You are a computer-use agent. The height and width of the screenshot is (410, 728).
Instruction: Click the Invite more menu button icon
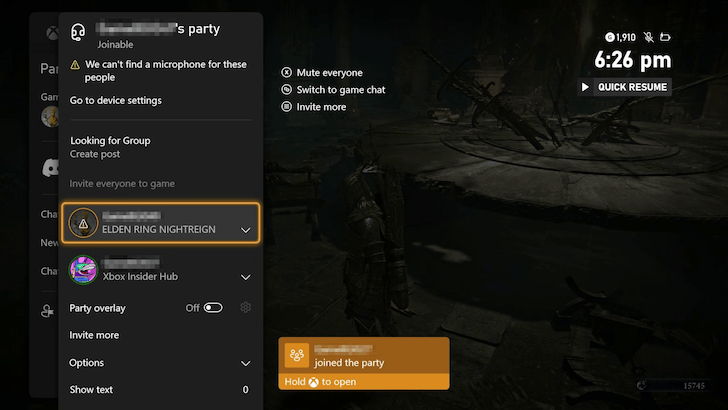click(286, 107)
